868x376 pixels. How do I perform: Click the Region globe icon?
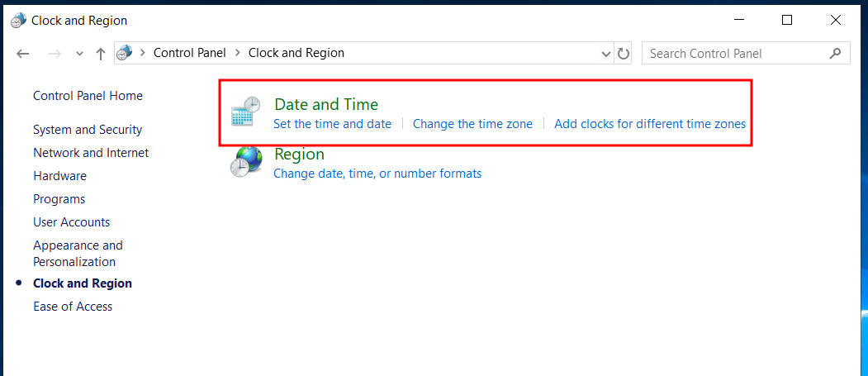(x=246, y=161)
